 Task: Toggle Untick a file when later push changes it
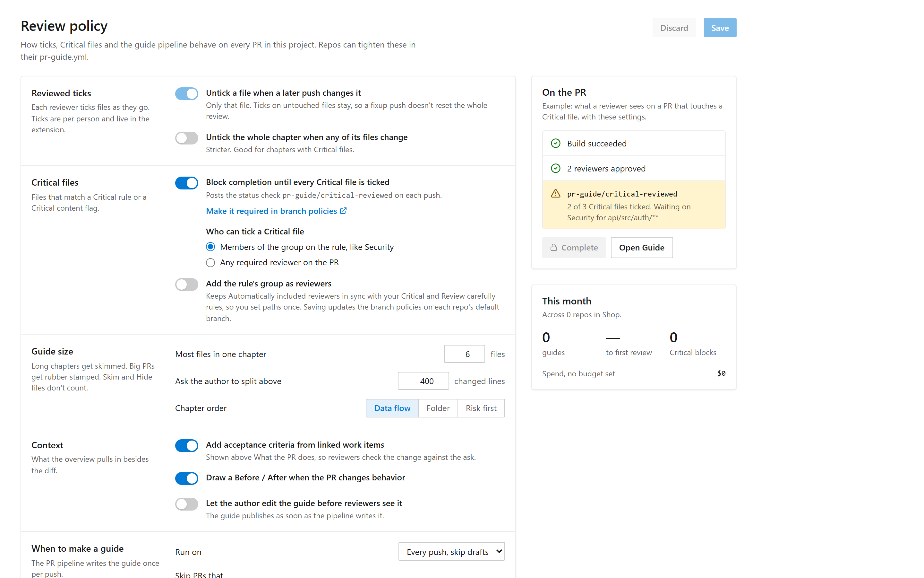pos(186,94)
